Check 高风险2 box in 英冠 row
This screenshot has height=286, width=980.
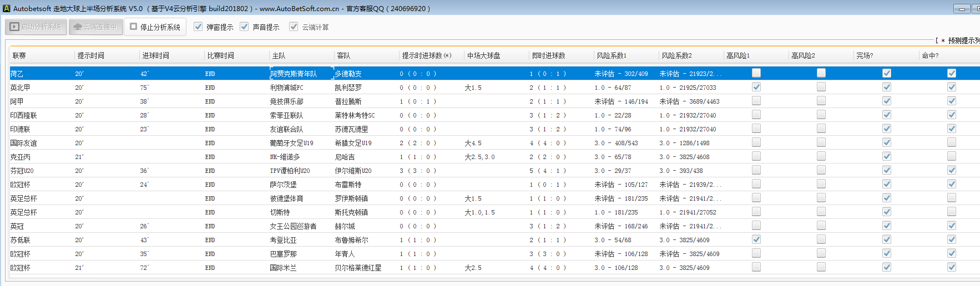click(821, 226)
